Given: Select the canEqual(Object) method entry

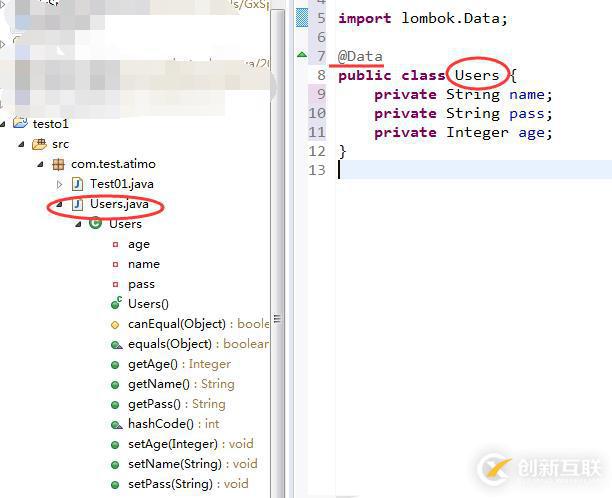Looking at the screenshot, I should click(x=199, y=324).
